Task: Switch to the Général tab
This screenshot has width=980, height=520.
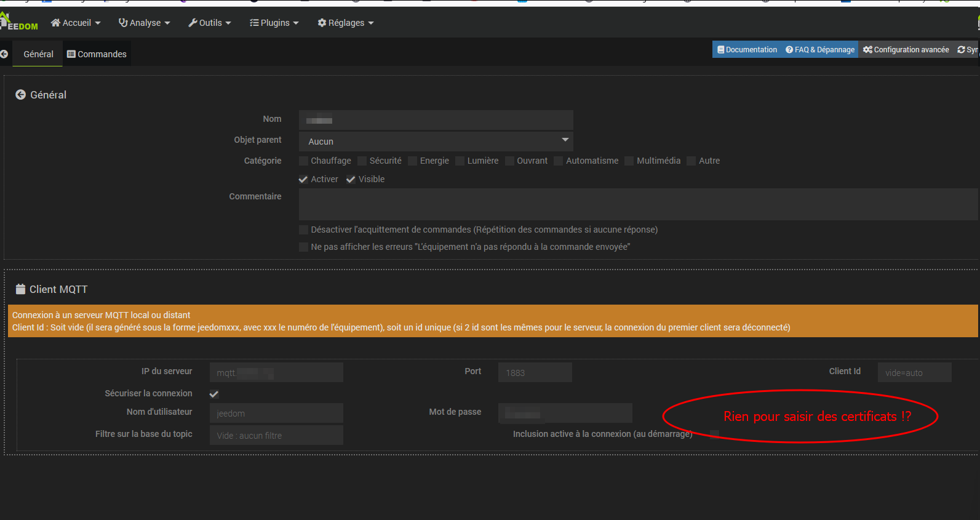Action: pyautogui.click(x=38, y=54)
